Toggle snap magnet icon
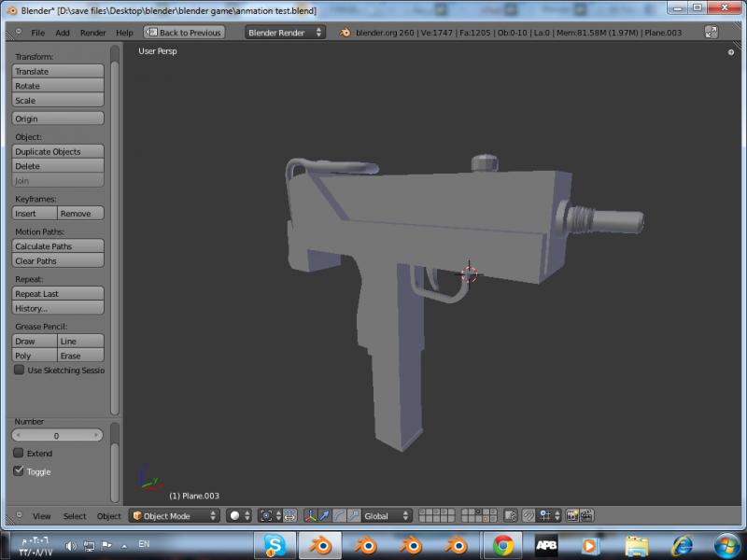Viewport: 747px width, 560px height. click(529, 516)
